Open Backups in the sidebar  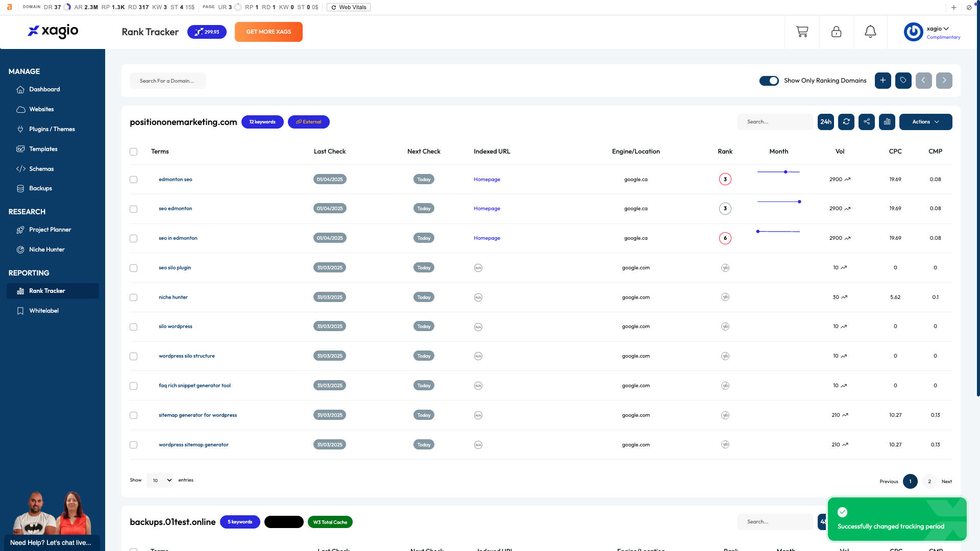tap(40, 188)
